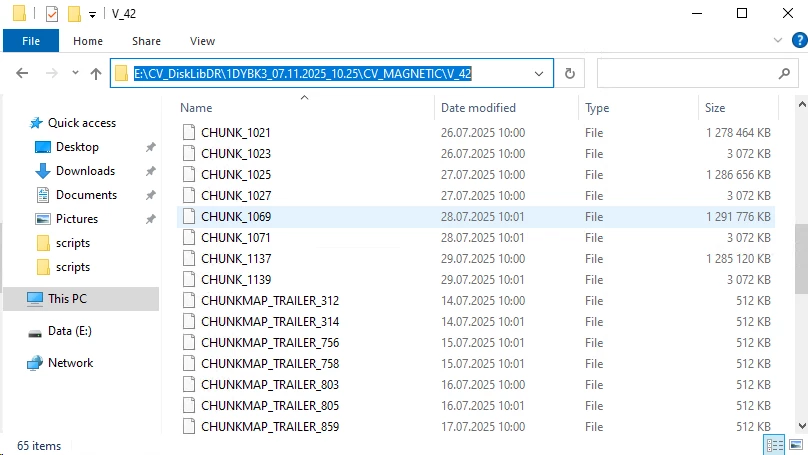Click the file icon of CHUNKMAP_TRAILER_756
The height and width of the screenshot is (455, 808).
click(189, 343)
